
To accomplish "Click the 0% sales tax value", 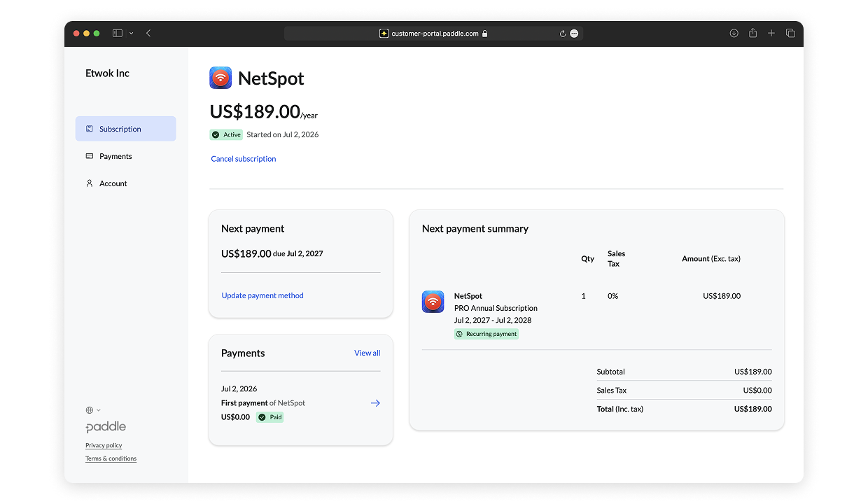I will [612, 296].
